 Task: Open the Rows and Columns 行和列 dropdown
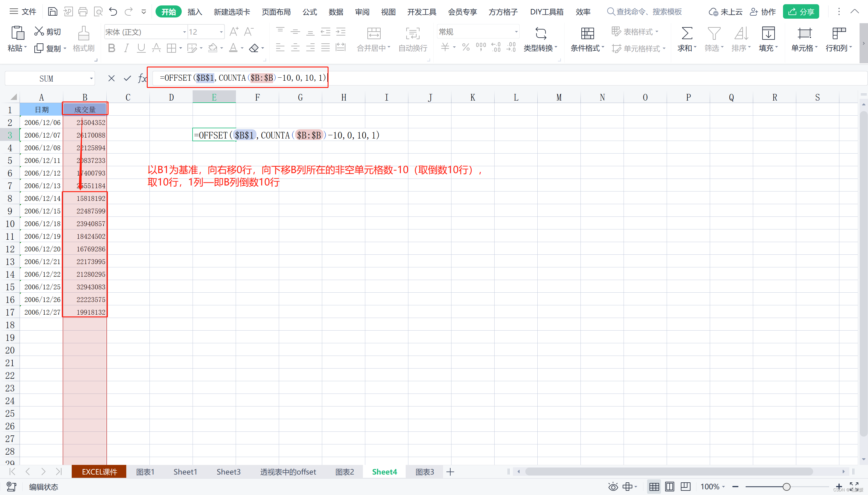tap(838, 48)
